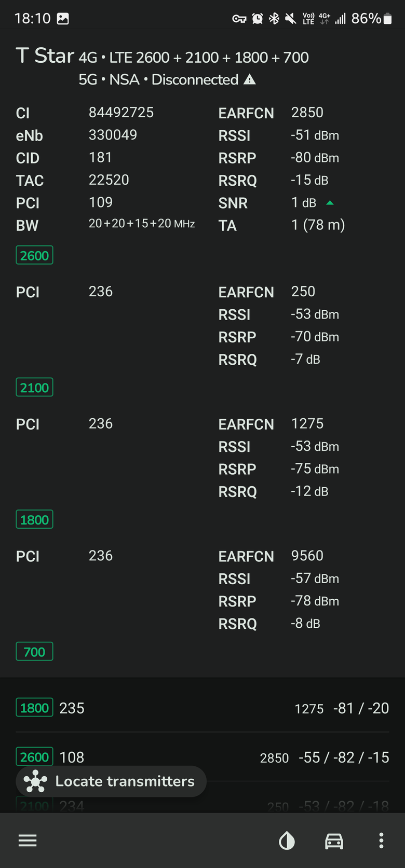Click the Locate transmitters button
The image size is (405, 868).
tap(111, 781)
